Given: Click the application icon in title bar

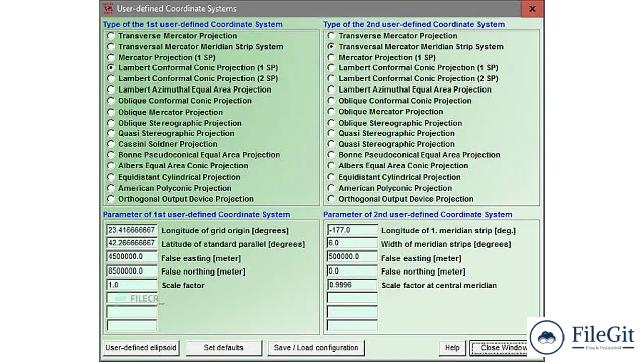Looking at the screenshot, I should tap(108, 9).
